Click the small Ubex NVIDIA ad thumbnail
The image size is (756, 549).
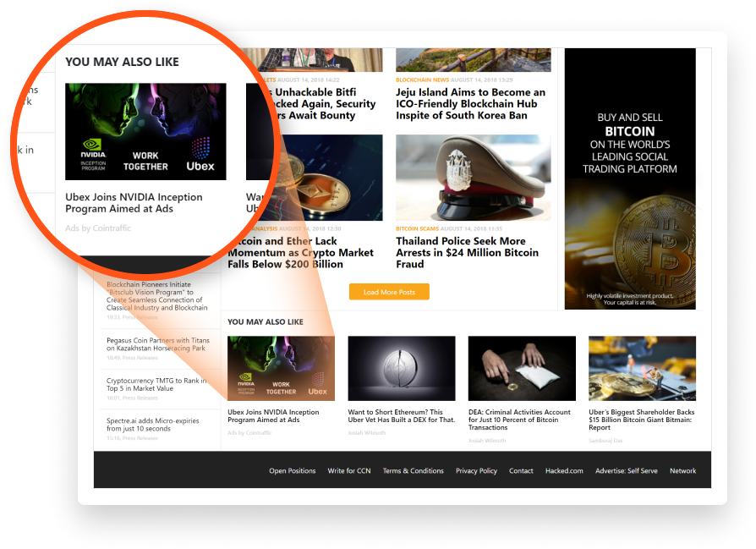pos(281,369)
